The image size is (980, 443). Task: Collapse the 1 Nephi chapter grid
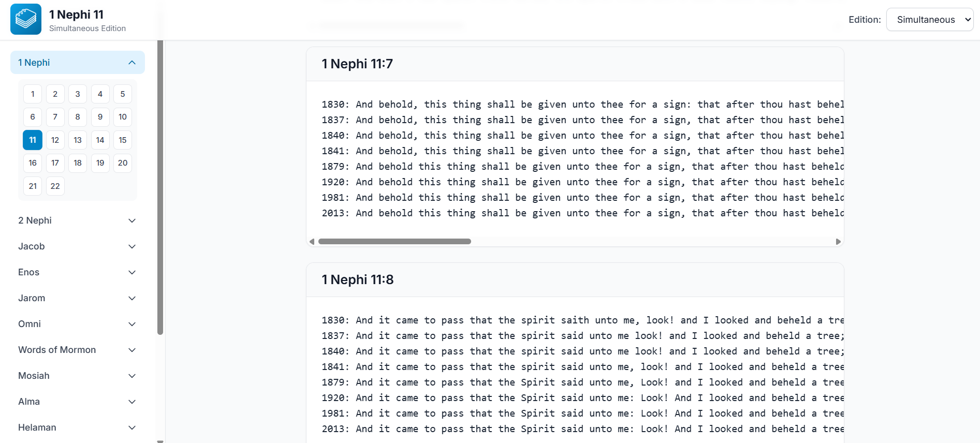(x=133, y=62)
